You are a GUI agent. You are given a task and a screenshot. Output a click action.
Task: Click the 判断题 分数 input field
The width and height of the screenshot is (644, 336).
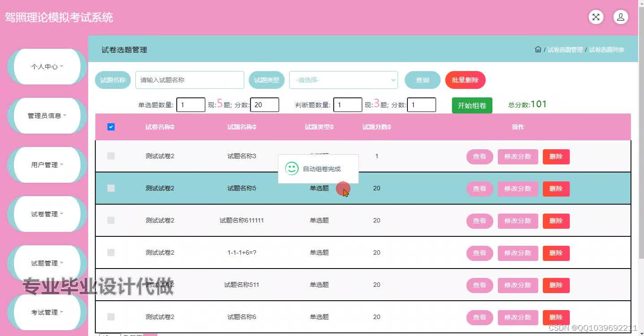pyautogui.click(x=421, y=105)
